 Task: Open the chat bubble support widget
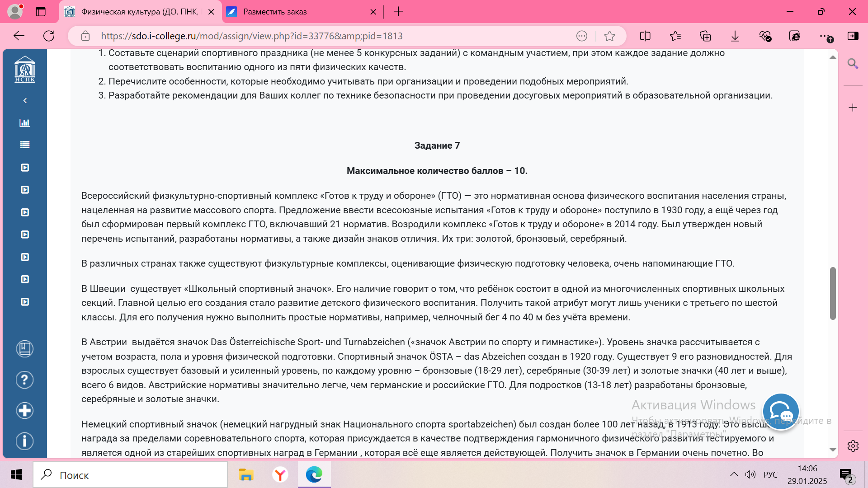click(x=781, y=412)
